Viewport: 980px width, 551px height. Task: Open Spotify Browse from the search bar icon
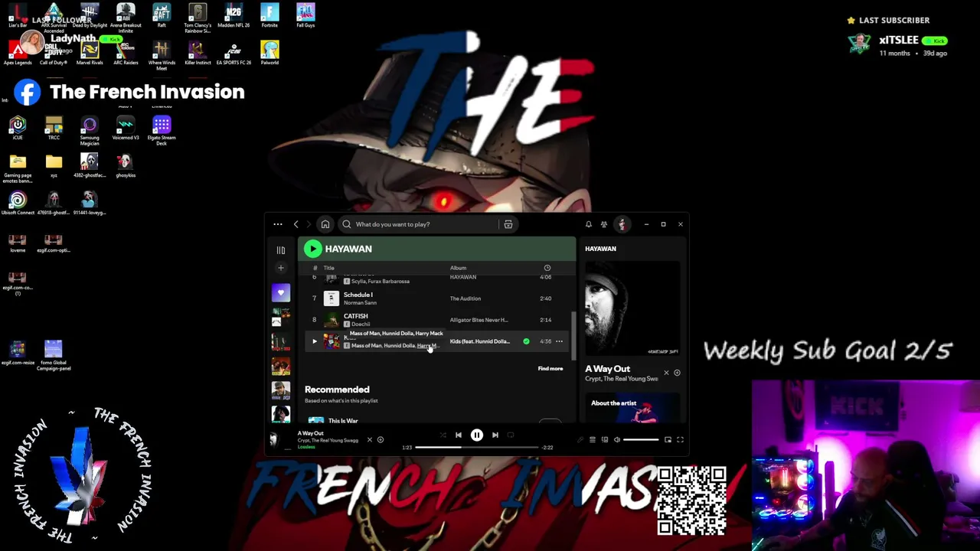(x=508, y=224)
